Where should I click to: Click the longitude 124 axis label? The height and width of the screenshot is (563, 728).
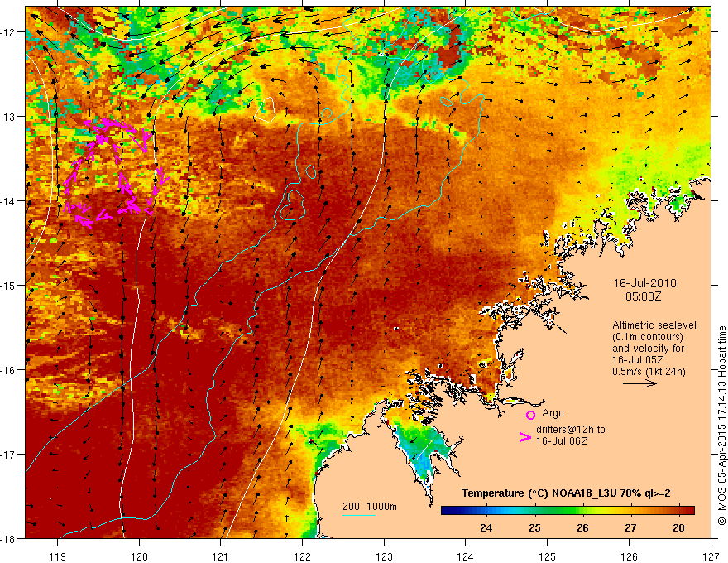tap(466, 557)
